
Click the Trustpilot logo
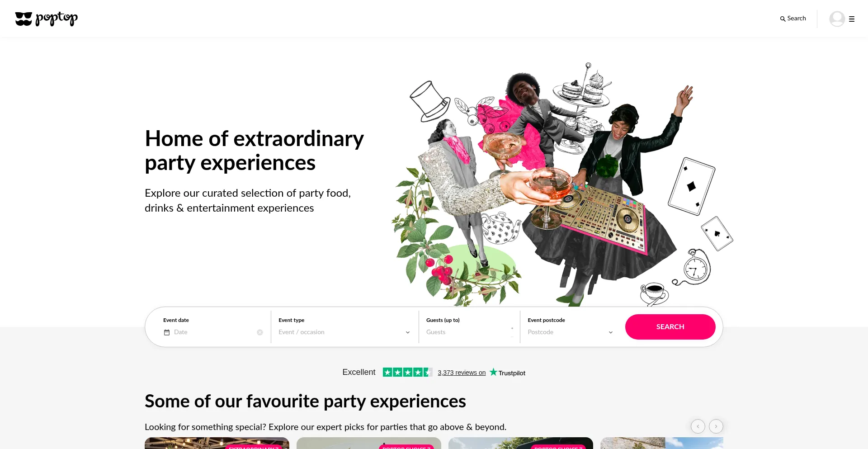click(507, 373)
